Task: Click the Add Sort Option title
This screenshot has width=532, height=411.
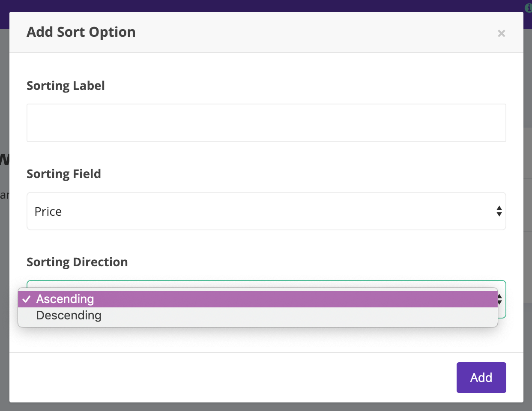Action: 81,32
